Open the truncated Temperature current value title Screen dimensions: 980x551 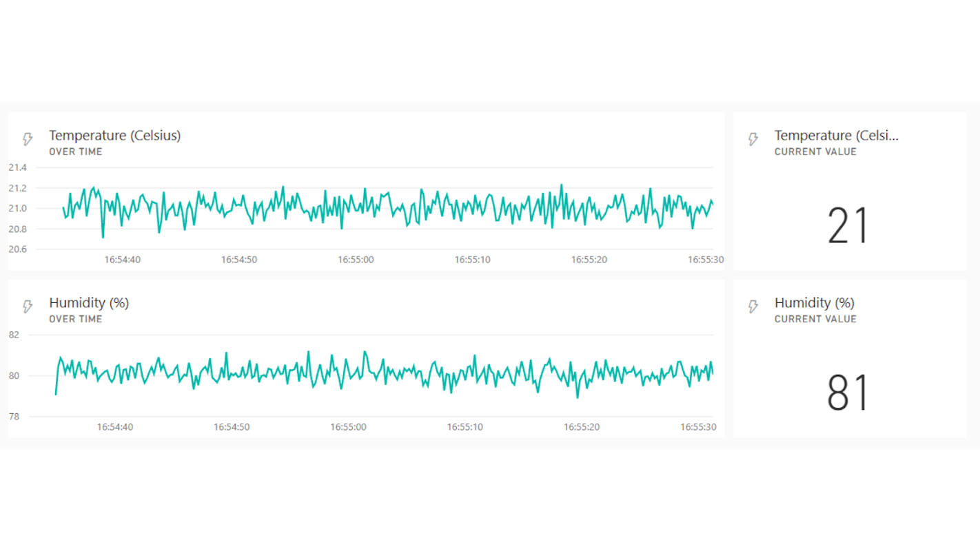coord(837,136)
